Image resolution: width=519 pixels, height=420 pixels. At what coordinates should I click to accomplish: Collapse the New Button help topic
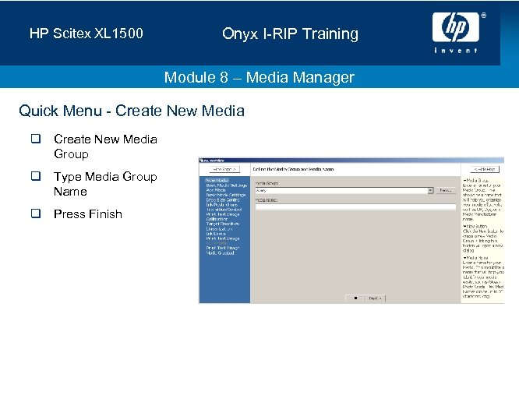coord(464,226)
